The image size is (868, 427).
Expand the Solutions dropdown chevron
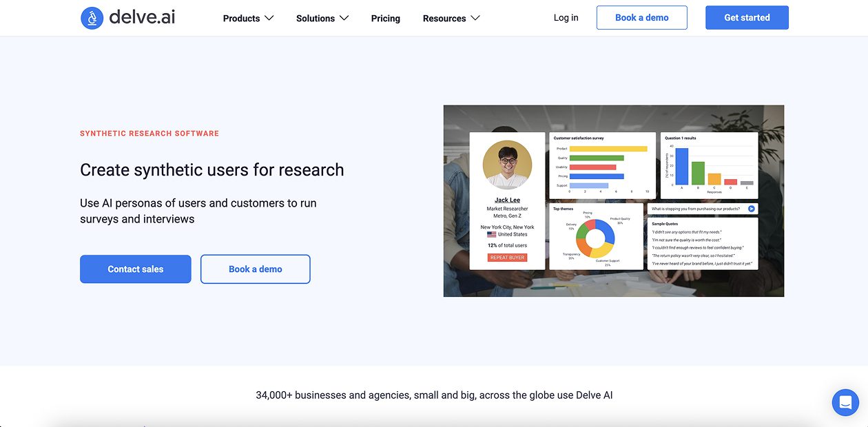point(344,18)
